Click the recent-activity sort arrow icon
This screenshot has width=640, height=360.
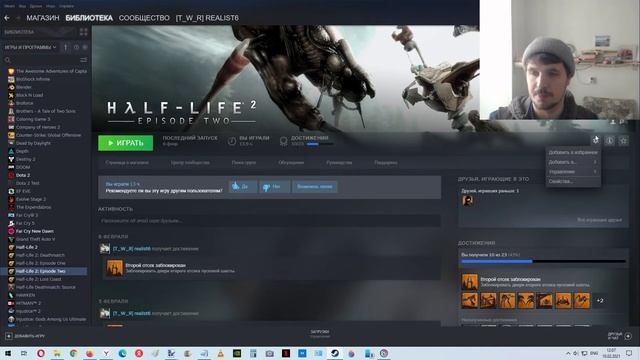[x=65, y=47]
